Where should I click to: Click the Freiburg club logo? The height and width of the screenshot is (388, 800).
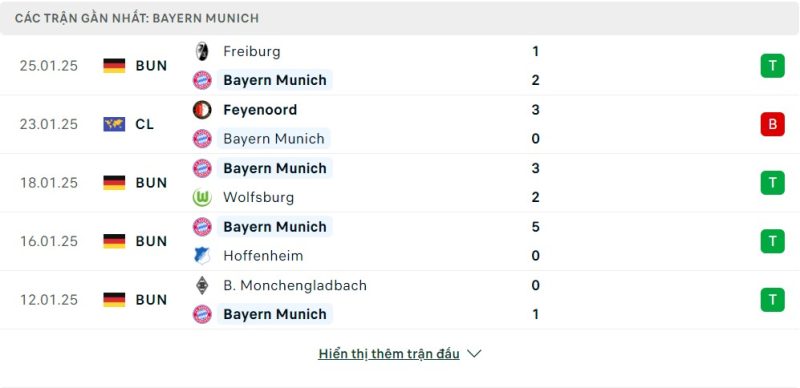[x=202, y=51]
